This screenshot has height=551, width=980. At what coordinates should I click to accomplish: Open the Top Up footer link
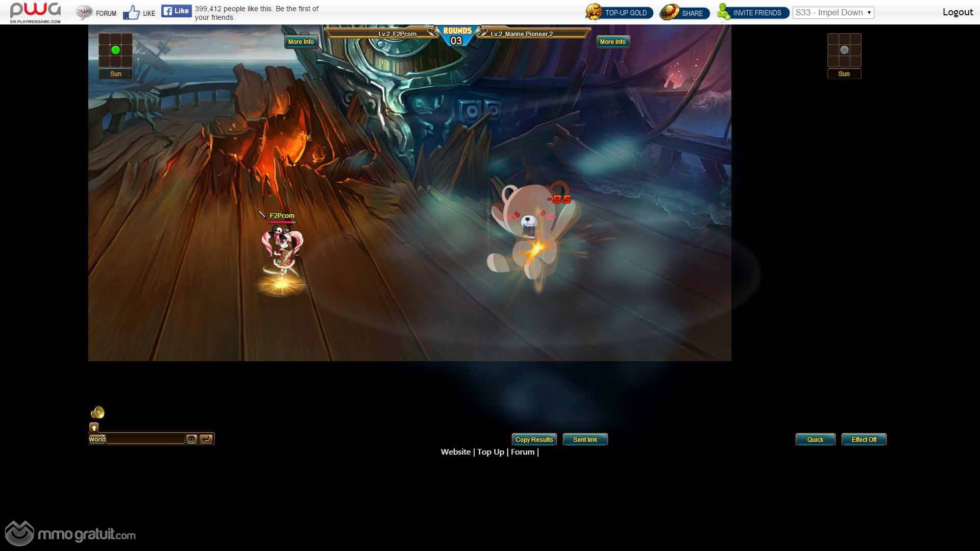click(491, 452)
